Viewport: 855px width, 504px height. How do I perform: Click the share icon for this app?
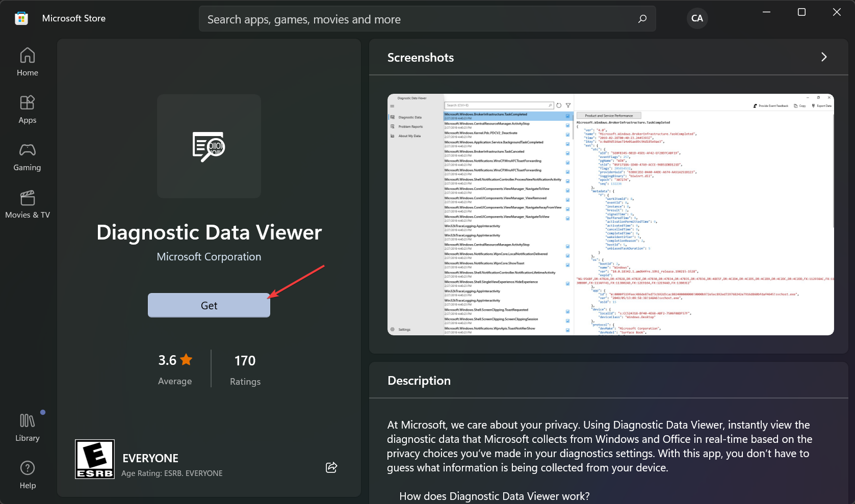(x=331, y=467)
